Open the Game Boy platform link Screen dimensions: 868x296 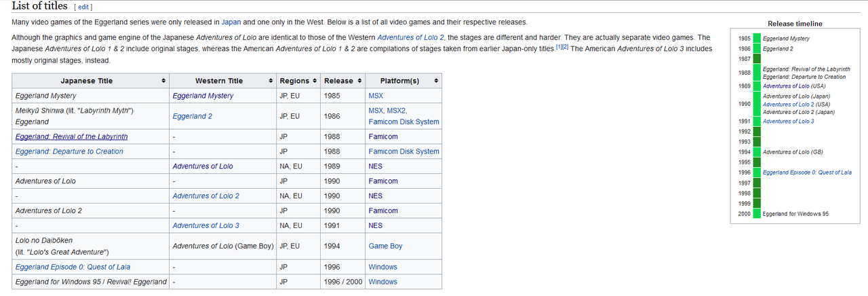pyautogui.click(x=385, y=246)
